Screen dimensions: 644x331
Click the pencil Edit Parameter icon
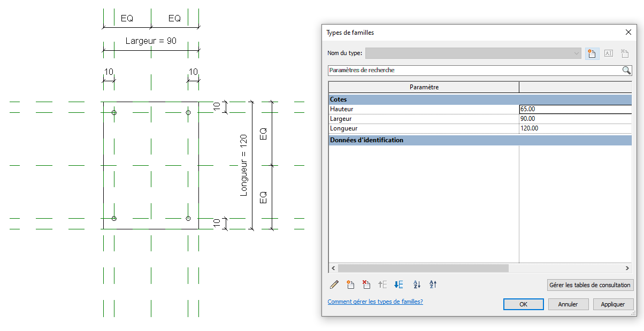click(x=334, y=284)
